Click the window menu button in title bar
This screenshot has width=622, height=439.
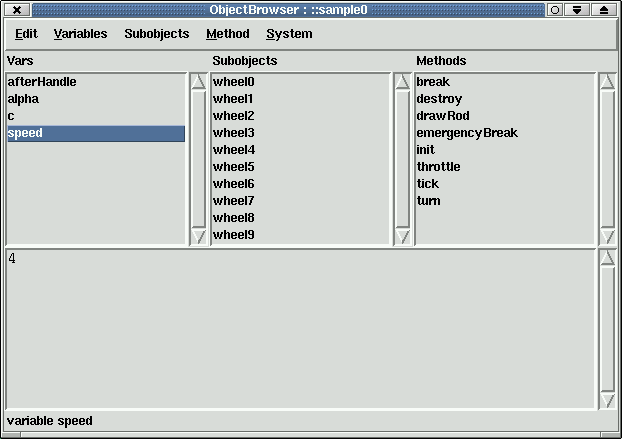pyautogui.click(x=17, y=9)
